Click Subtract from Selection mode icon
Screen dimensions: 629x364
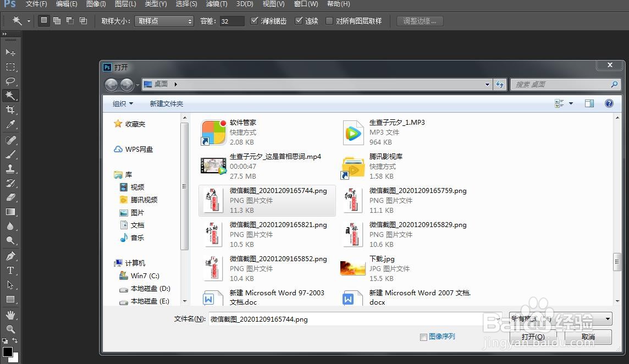pyautogui.click(x=70, y=20)
